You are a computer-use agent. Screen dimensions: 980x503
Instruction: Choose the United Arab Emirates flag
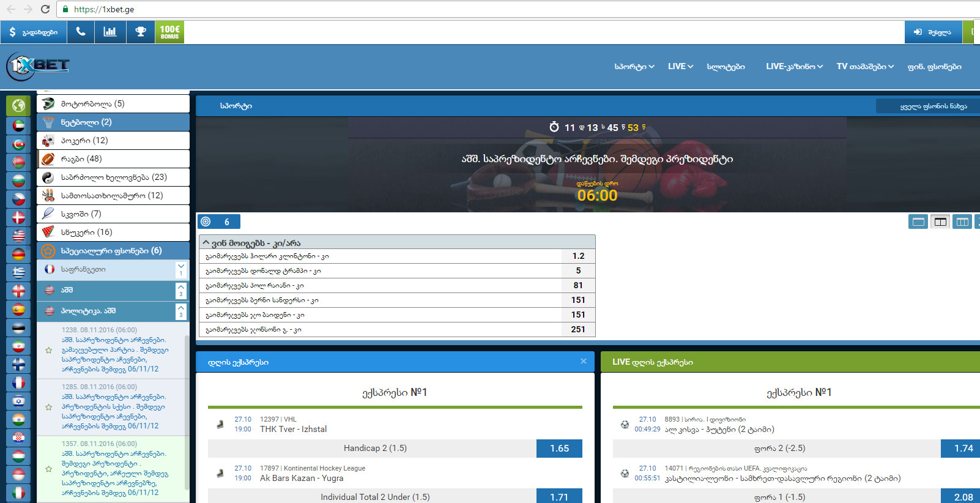click(19, 126)
